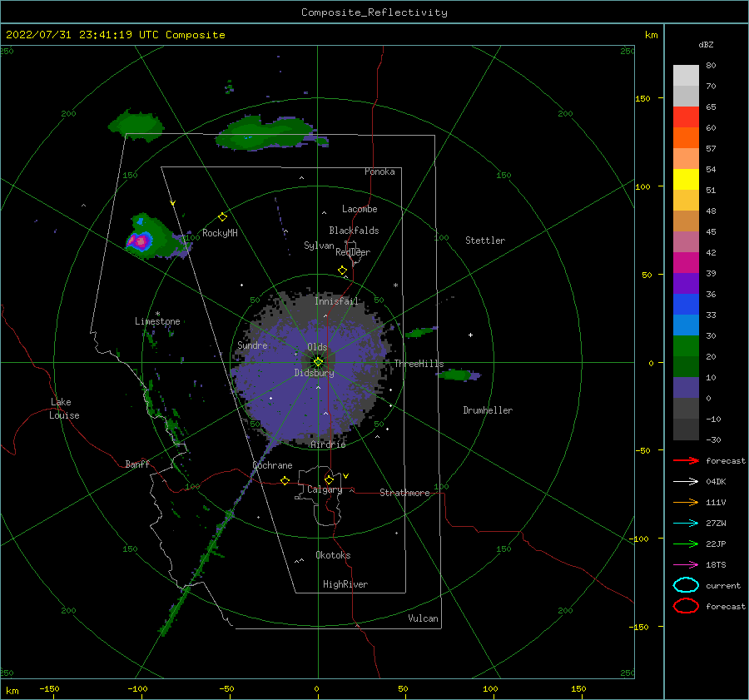Click the Ponoka label
Viewport: 749px width, 700px height.
pos(379,171)
